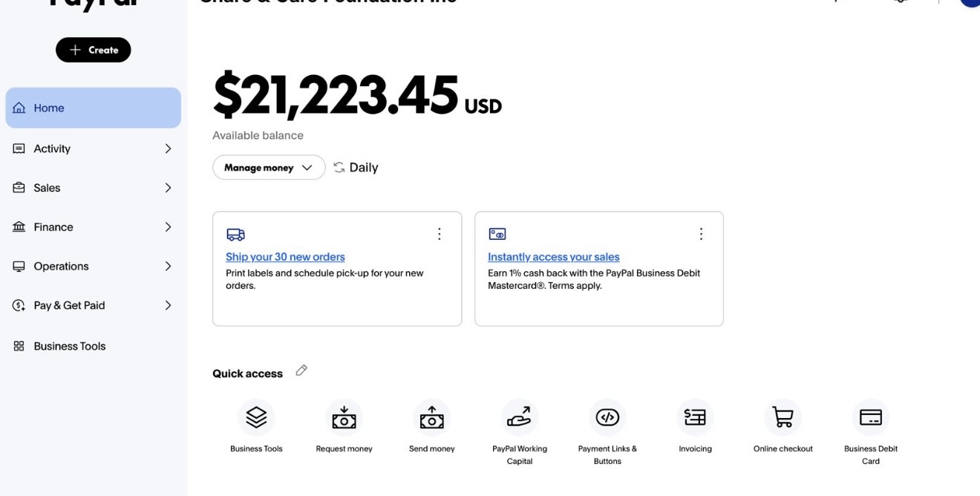Select Operations in the sidebar
980x496 pixels.
(x=94, y=266)
